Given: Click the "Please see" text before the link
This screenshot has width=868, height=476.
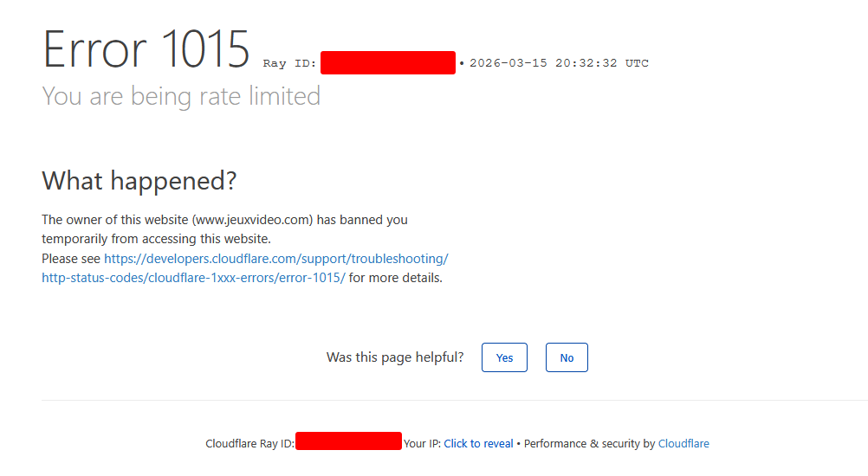Looking at the screenshot, I should point(71,259).
